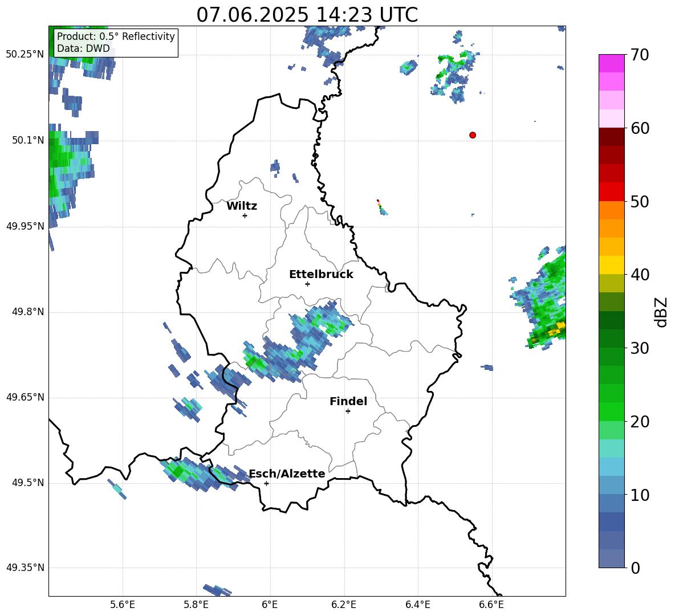Click the Esch/Alzette city label
675x616 pixels.
(x=287, y=474)
